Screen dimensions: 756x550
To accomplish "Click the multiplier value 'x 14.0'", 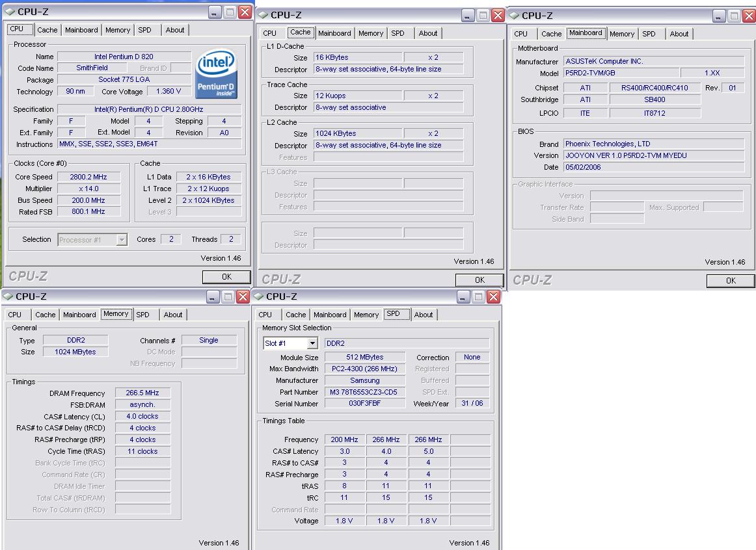I will [x=88, y=189].
